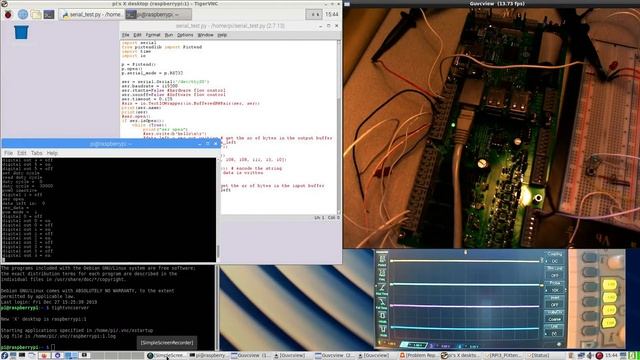Click the "p.serial_mode = p.RS232" code line
Viewport: 640px width, 360px height.
[x=152, y=73]
